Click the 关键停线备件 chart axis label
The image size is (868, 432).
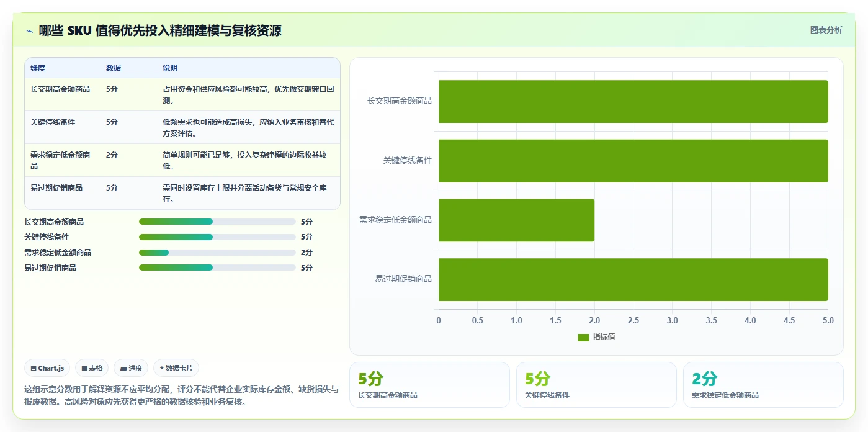408,160
